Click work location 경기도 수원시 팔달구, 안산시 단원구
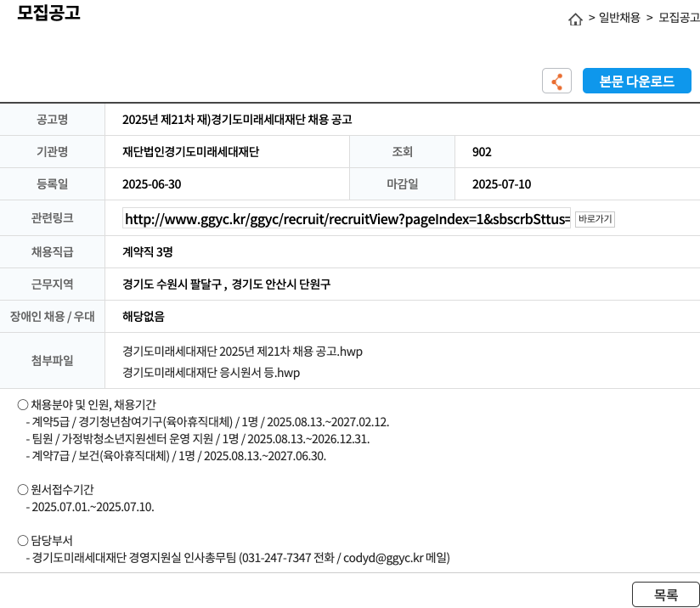This screenshot has height=608, width=700. (x=226, y=284)
